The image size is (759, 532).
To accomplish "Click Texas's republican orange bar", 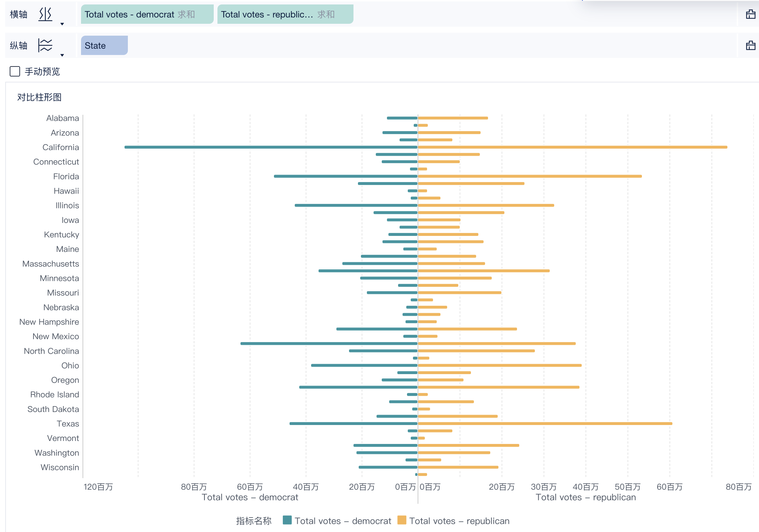I will click(545, 424).
